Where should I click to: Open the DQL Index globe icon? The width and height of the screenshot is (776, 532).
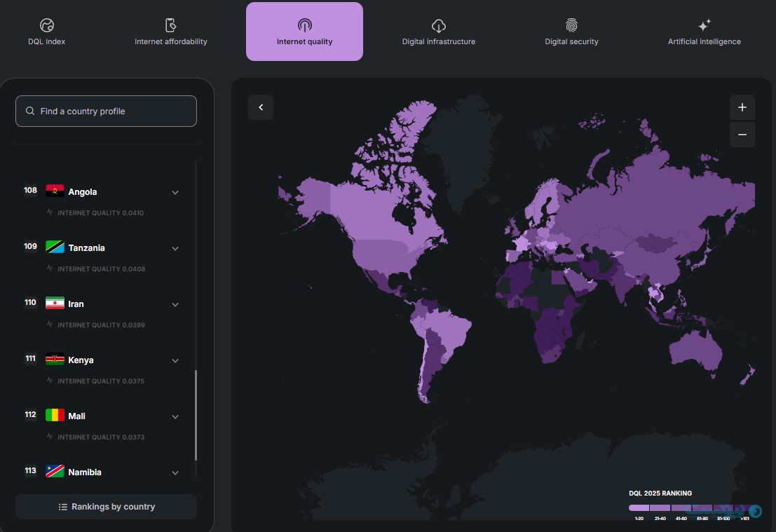coord(46,26)
